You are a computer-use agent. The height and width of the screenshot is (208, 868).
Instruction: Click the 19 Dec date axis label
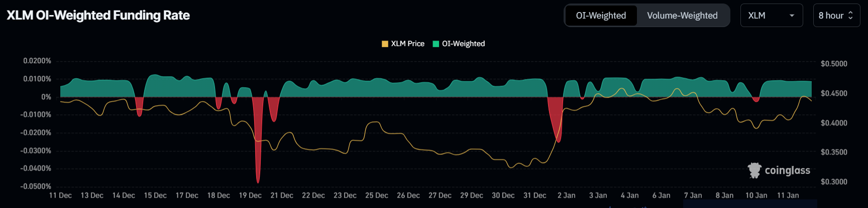pos(250,195)
